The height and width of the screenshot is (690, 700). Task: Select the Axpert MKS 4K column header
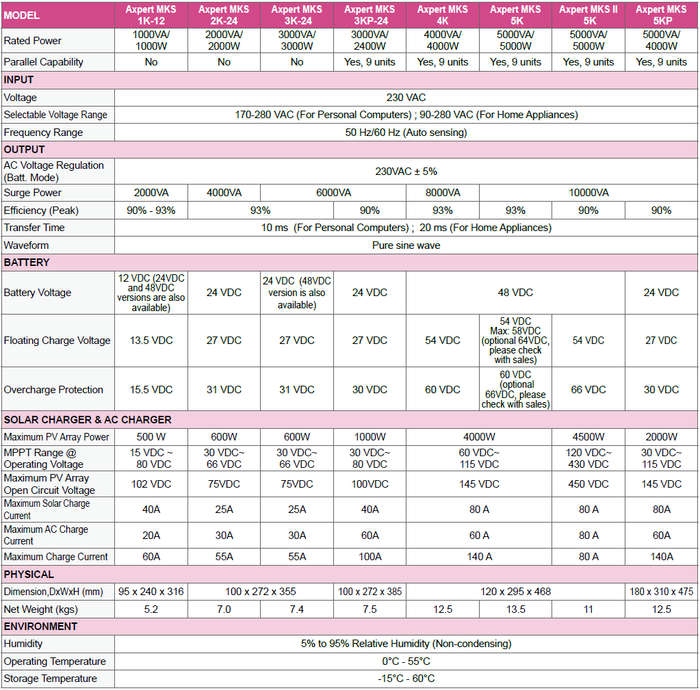442,15
